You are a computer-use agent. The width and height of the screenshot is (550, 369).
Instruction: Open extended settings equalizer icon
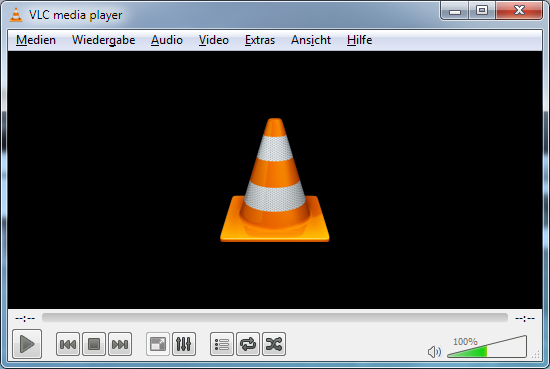click(184, 344)
